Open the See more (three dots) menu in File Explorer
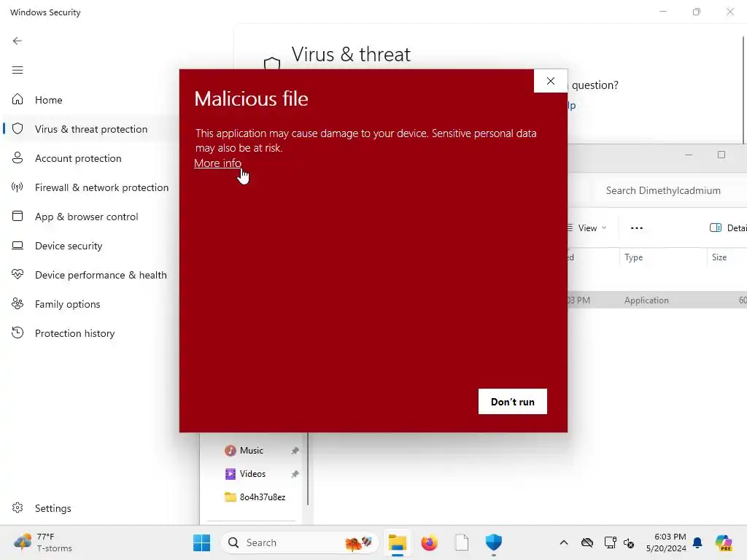This screenshot has width=747, height=560. [636, 227]
